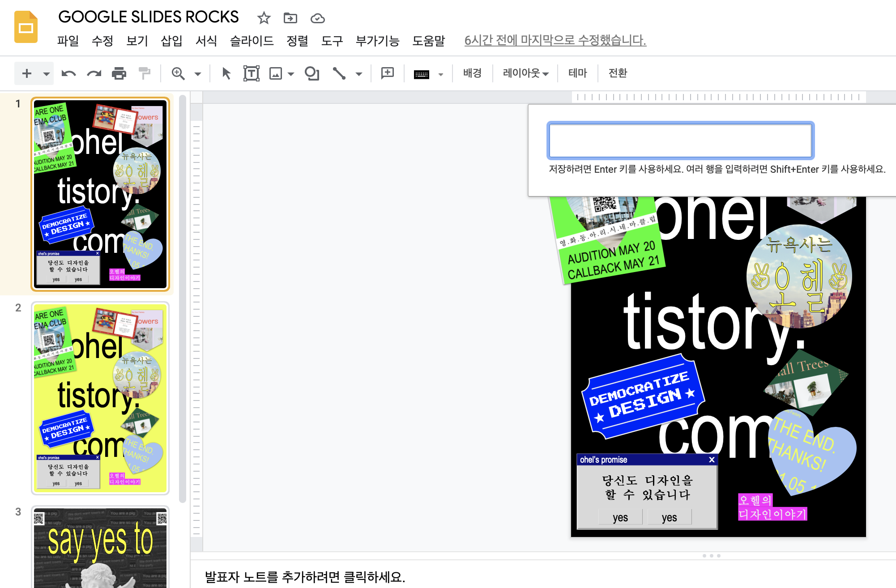
Task: Click the redo arrow icon
Action: 94,73
